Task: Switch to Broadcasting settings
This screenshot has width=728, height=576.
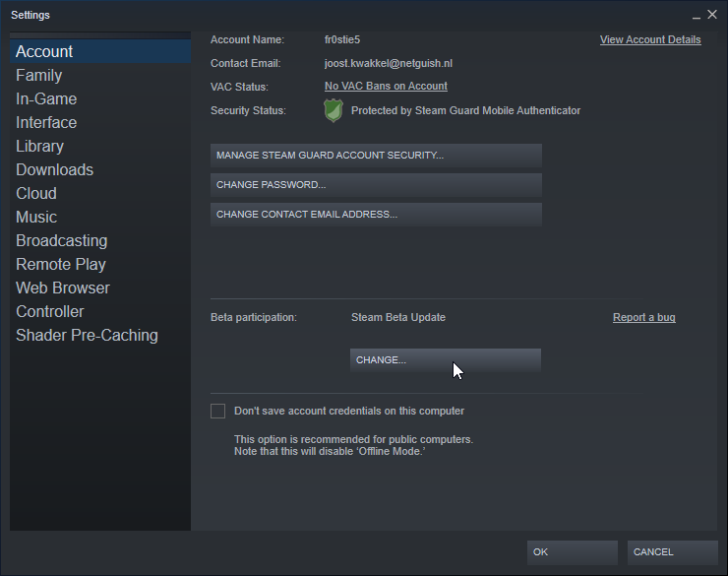Action: (x=62, y=241)
